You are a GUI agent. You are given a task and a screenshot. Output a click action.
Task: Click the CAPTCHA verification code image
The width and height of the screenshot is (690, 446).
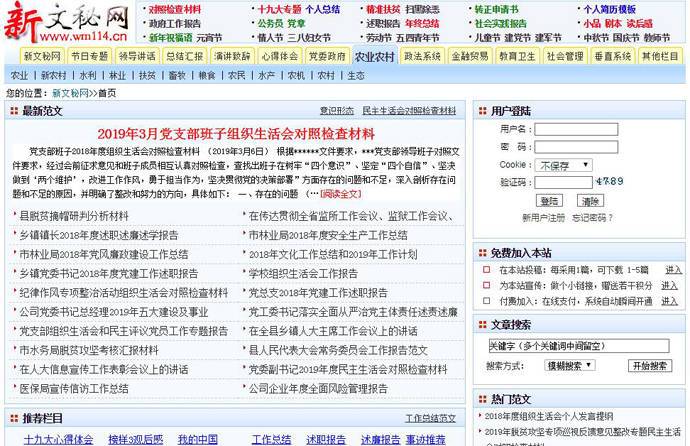(x=609, y=181)
